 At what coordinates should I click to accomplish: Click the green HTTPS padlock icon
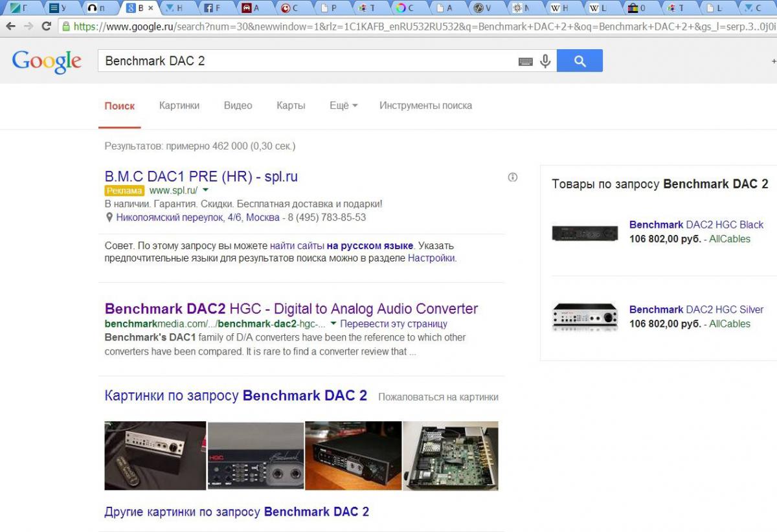pyautogui.click(x=65, y=27)
